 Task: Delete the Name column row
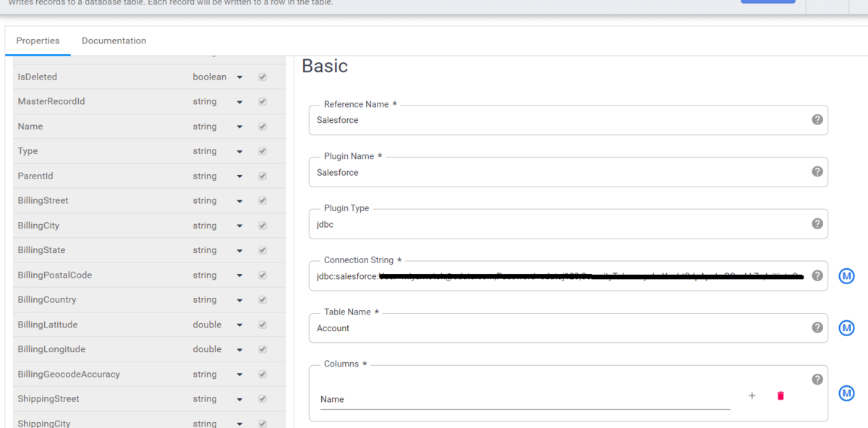(780, 395)
